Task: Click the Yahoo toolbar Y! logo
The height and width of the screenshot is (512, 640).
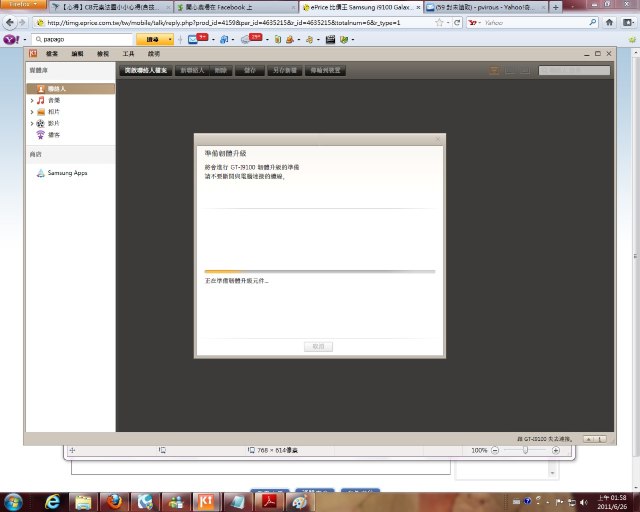Action: (x=11, y=39)
